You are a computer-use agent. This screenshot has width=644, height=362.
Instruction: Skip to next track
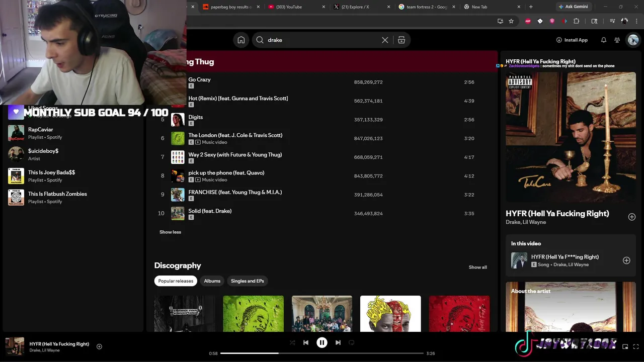point(338,342)
